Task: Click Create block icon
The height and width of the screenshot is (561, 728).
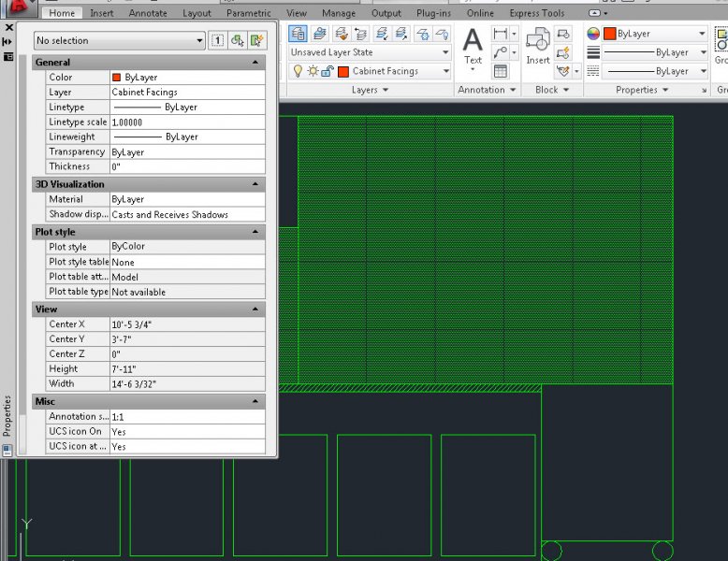Action: point(563,34)
